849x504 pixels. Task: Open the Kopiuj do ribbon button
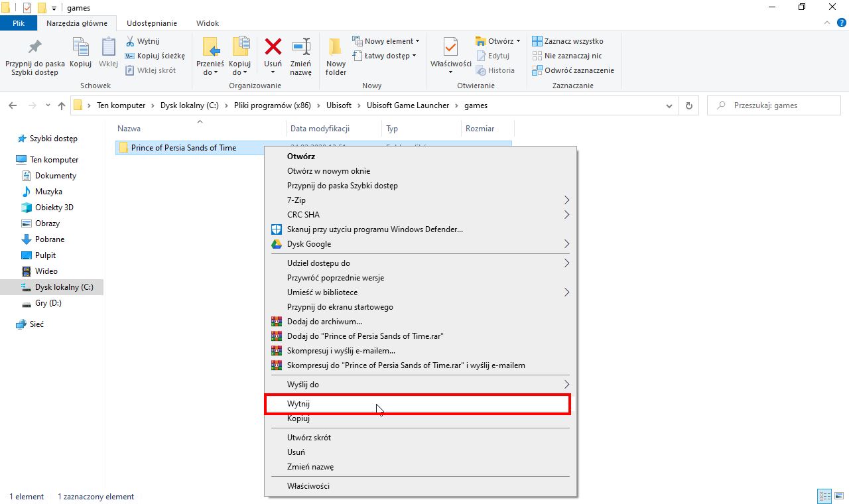point(240,56)
